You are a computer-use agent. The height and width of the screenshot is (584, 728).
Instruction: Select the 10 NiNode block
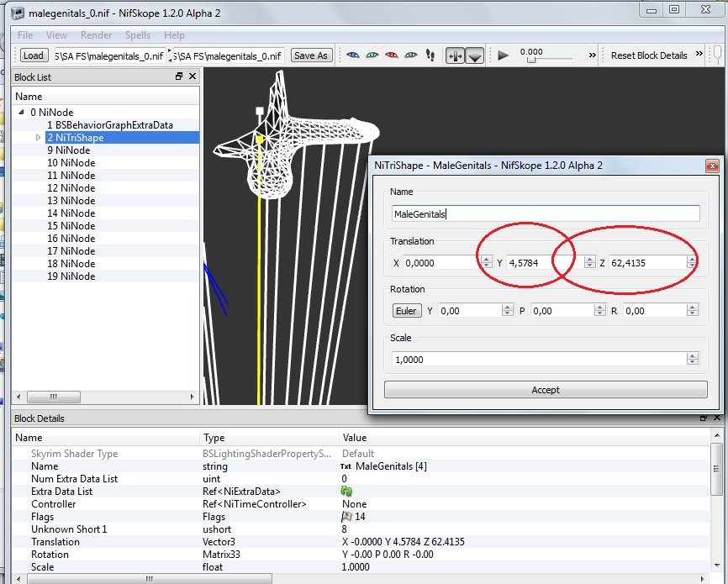pos(71,162)
